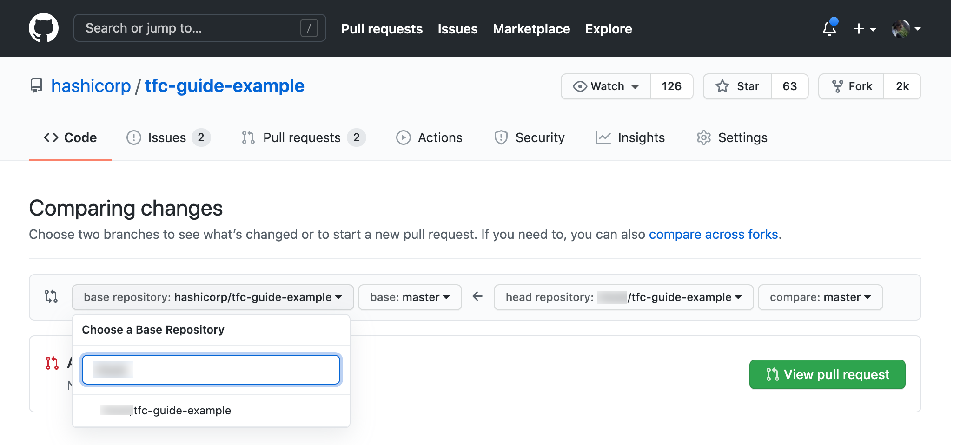
Task: Open the user avatar menu
Action: (x=906, y=29)
